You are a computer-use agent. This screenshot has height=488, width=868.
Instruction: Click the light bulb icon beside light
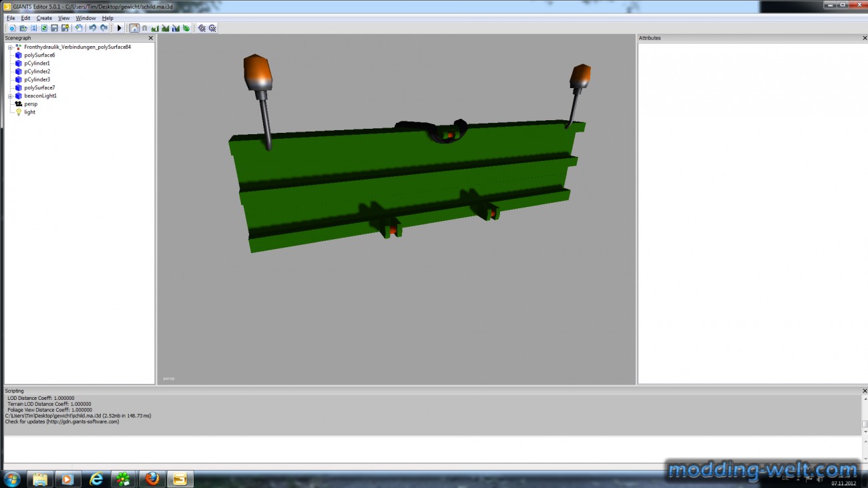18,112
